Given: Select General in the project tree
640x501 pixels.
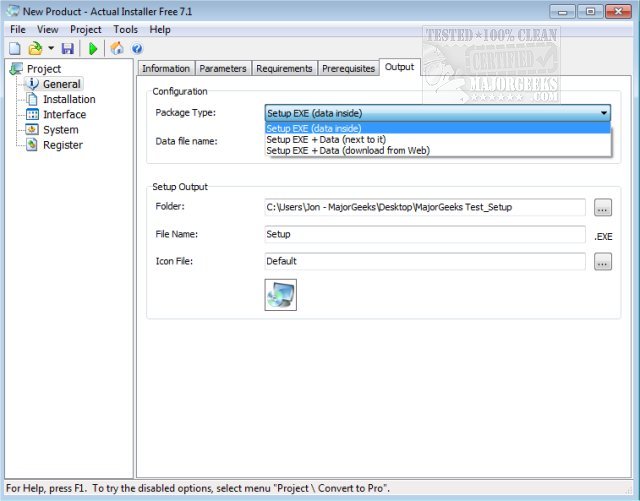Looking at the screenshot, I should tap(62, 84).
